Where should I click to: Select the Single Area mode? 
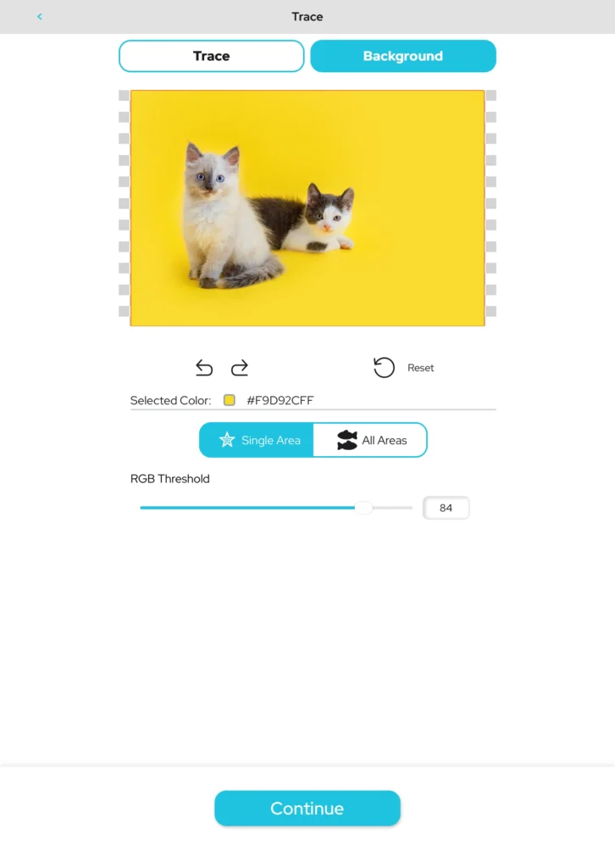point(257,440)
